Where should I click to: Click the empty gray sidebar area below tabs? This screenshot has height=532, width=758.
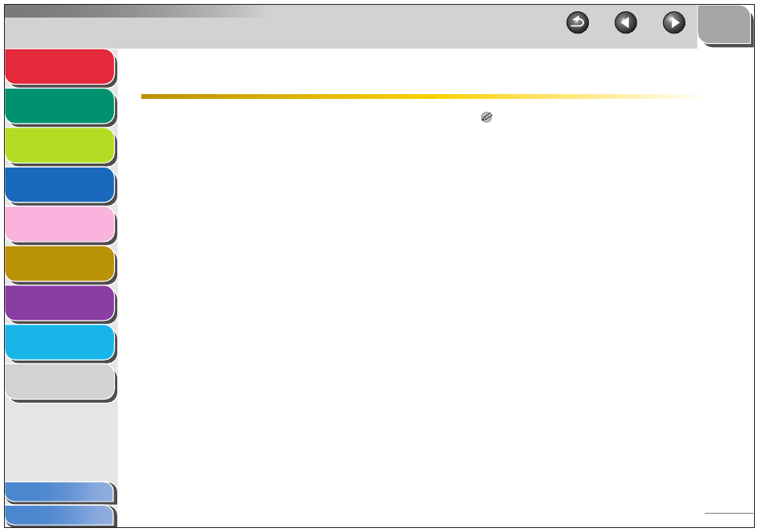(61, 441)
